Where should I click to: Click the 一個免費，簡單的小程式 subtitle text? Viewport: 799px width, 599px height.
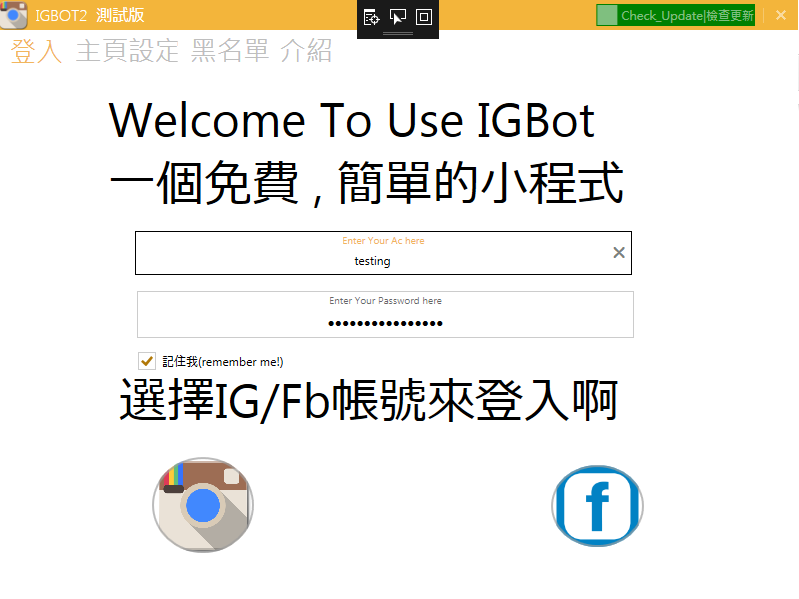pyautogui.click(x=366, y=182)
